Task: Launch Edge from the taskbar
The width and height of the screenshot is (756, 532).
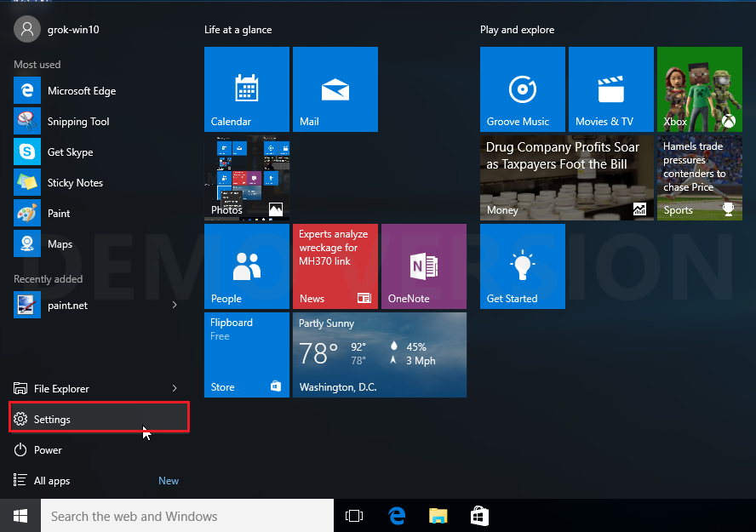Action: [x=397, y=516]
